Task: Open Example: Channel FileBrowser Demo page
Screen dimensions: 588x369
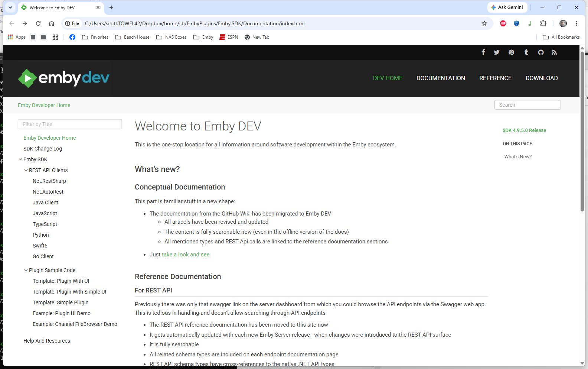Action: click(75, 324)
